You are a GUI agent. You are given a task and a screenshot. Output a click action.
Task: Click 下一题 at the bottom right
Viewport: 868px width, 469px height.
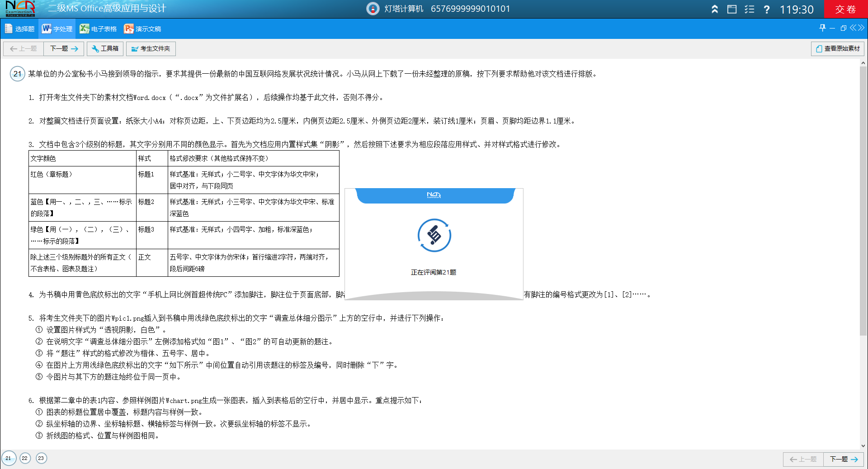tap(843, 459)
